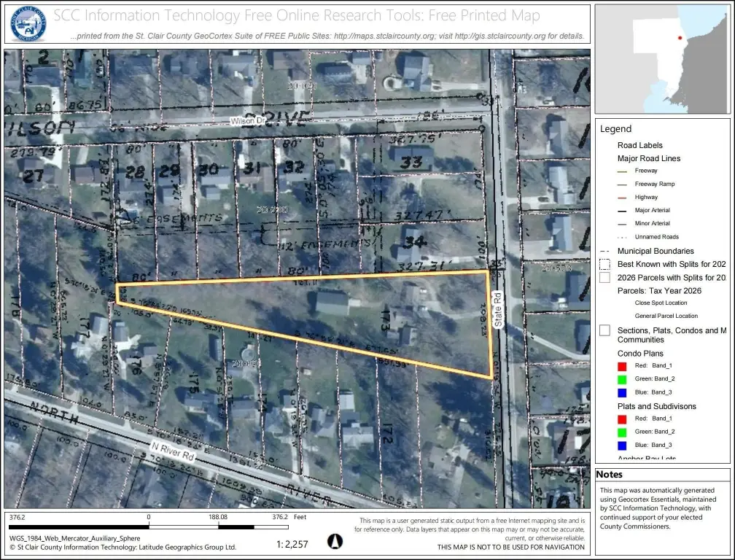Click the N River Rd road label

pos(173,451)
